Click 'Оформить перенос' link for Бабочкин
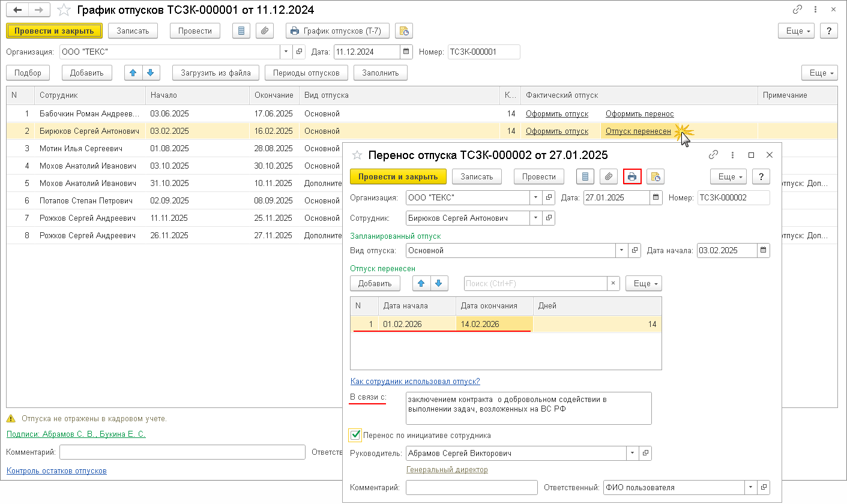This screenshot has height=504, width=847. click(639, 114)
